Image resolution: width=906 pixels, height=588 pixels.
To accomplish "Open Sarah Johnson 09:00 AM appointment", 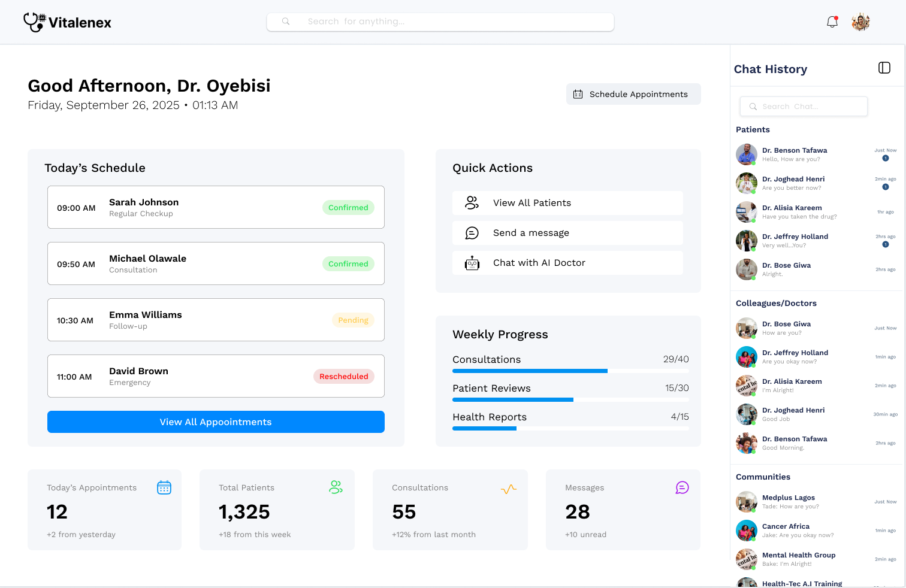I will pos(216,207).
